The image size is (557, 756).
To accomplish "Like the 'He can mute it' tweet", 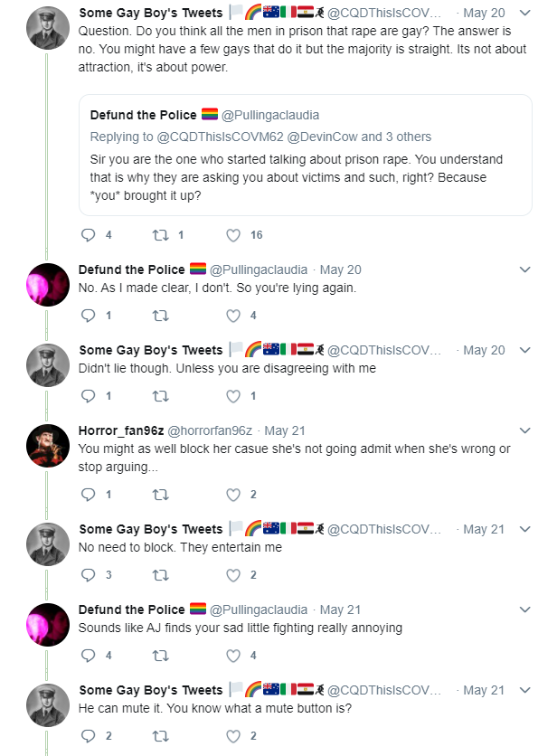I will tap(233, 736).
